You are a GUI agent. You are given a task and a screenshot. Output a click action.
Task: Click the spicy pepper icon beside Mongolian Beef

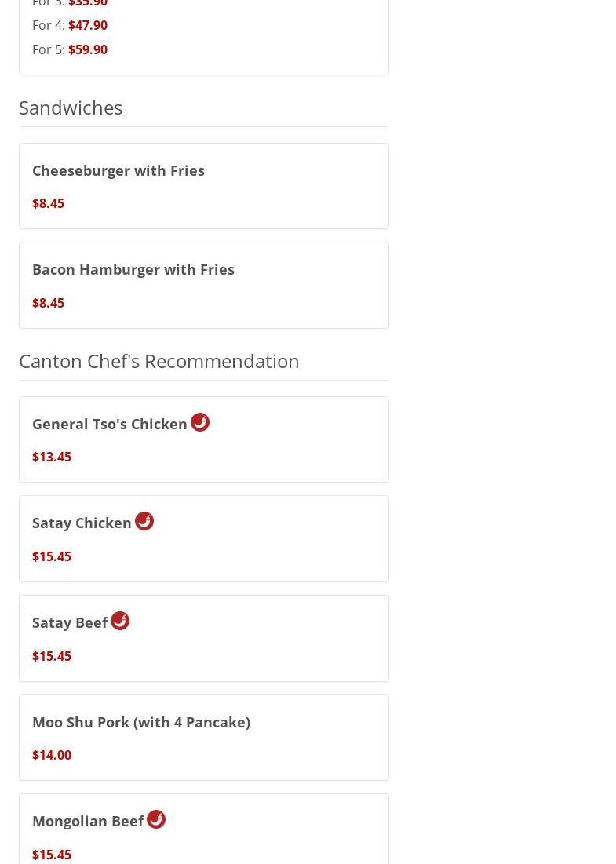click(x=156, y=819)
